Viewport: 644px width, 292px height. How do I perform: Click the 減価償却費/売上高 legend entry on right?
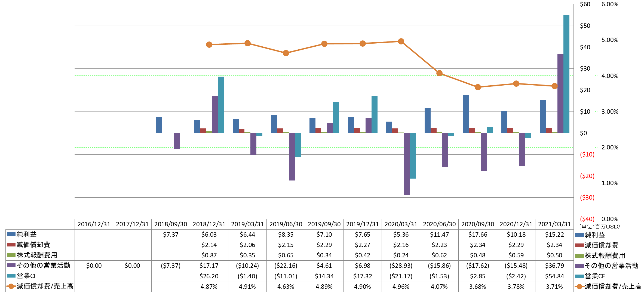pos(609,287)
